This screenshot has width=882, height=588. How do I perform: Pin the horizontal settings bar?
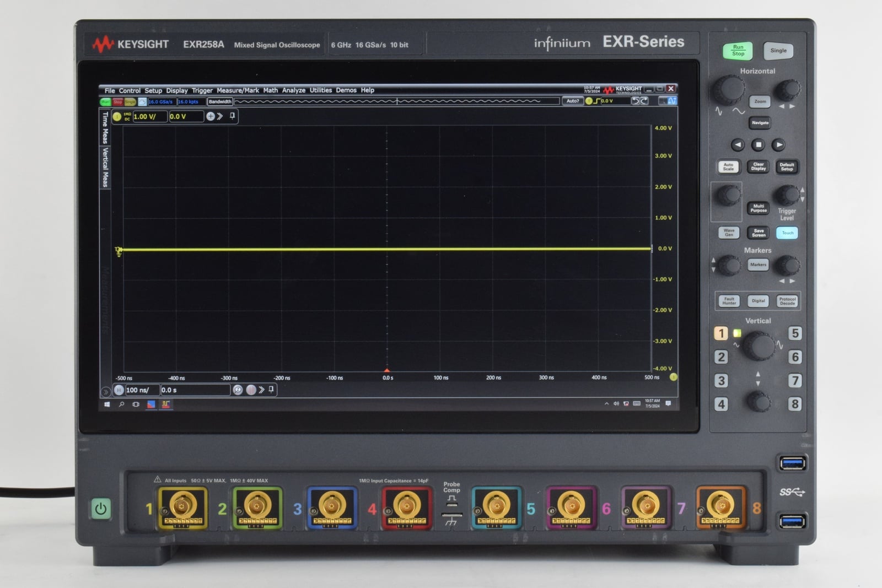point(271,389)
